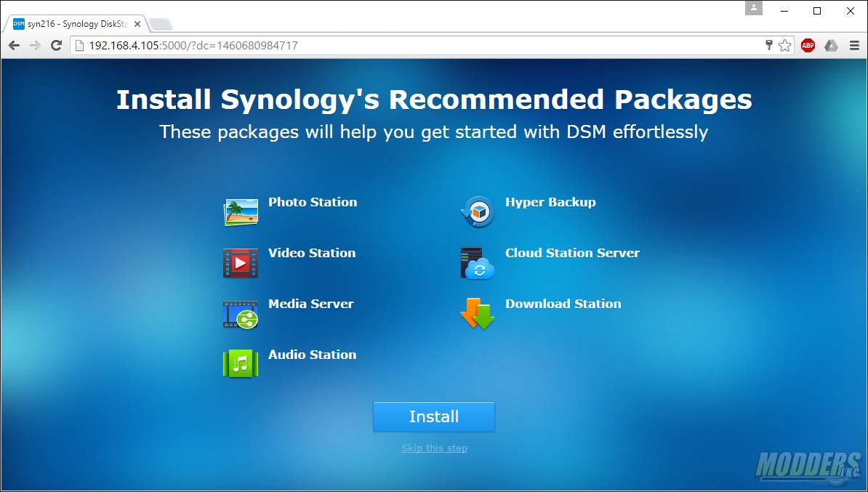Click the subtitle about getting started with DSM
Screen dimensions: 868x492
[x=434, y=132]
